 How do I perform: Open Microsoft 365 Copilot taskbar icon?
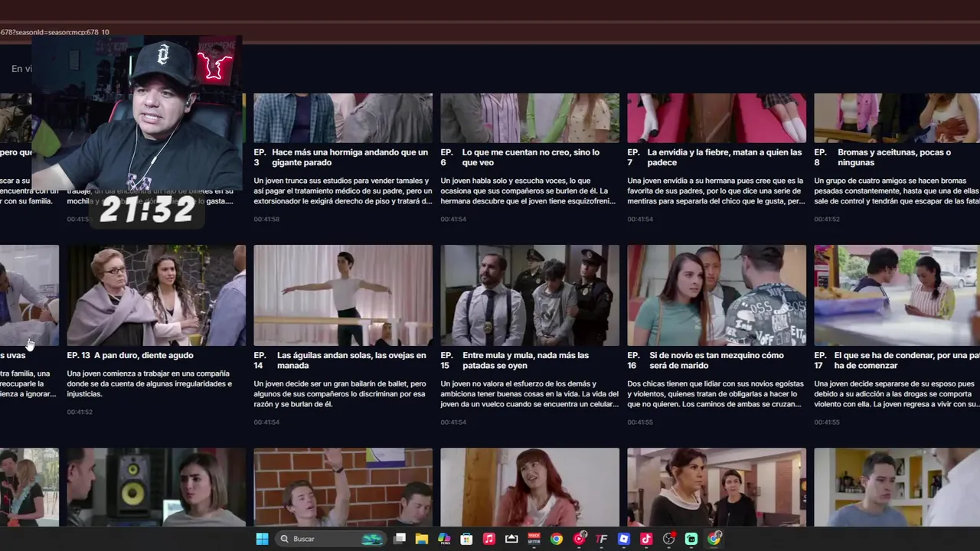pyautogui.click(x=444, y=539)
